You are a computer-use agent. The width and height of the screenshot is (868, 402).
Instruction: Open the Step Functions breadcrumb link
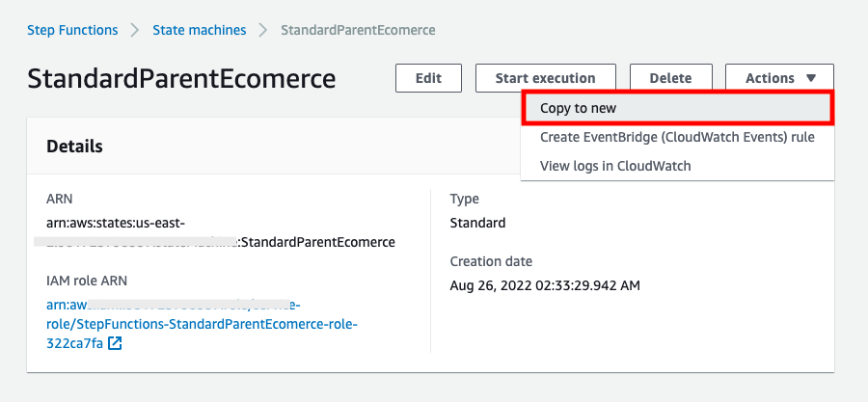pyautogui.click(x=72, y=30)
